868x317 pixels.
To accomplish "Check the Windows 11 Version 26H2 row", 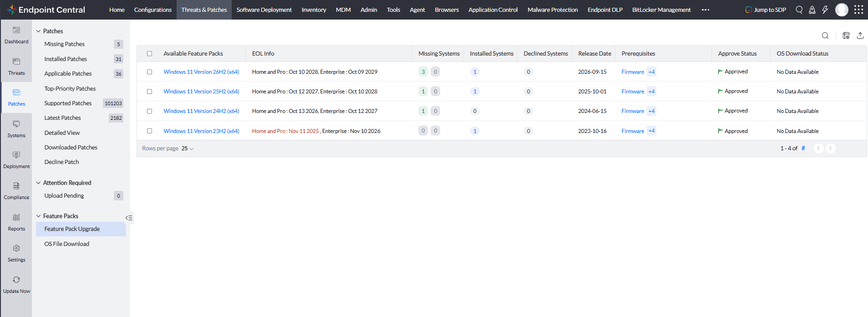I will click(149, 72).
